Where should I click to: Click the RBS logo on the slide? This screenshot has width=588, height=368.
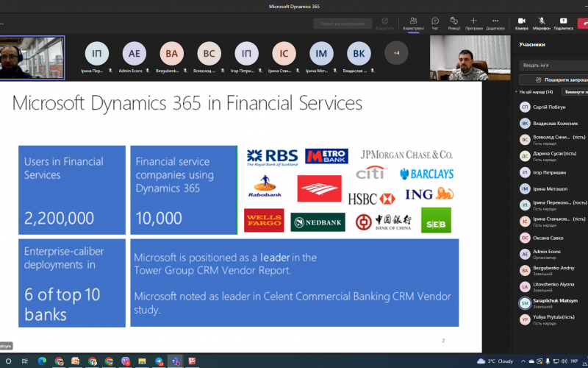click(272, 157)
